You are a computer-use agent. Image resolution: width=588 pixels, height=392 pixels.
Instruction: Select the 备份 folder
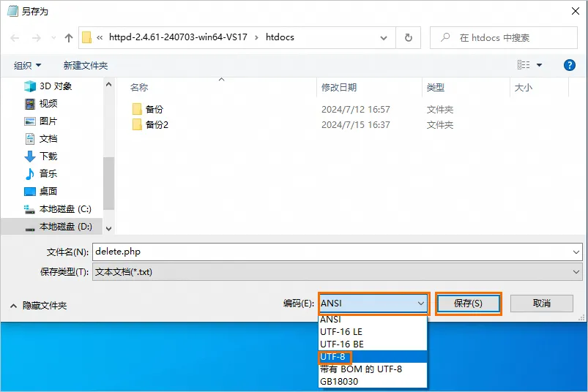pos(154,109)
